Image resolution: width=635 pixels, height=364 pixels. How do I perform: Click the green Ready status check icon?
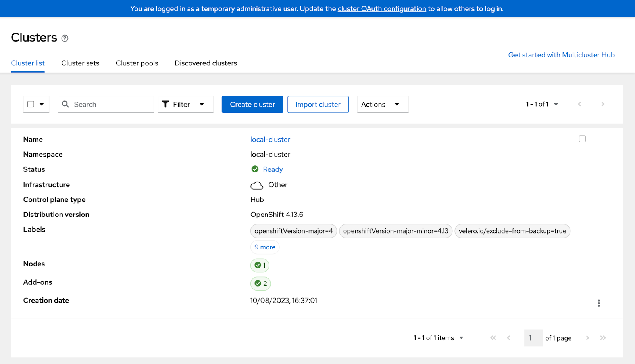[254, 169]
